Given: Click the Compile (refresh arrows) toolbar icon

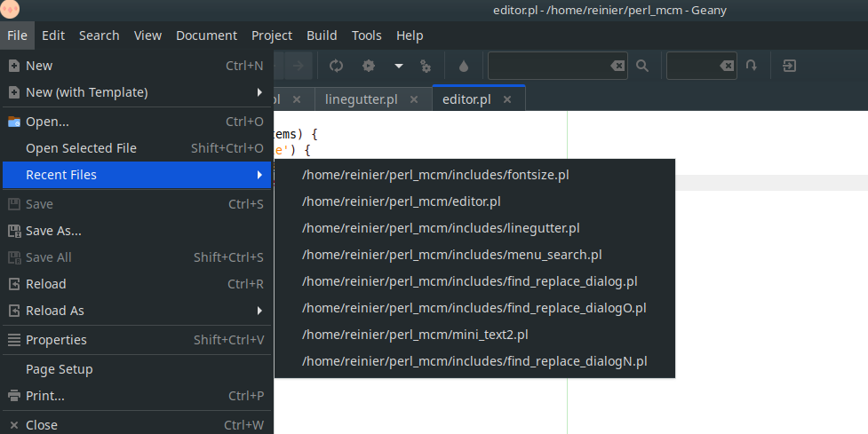Looking at the screenshot, I should pos(337,66).
